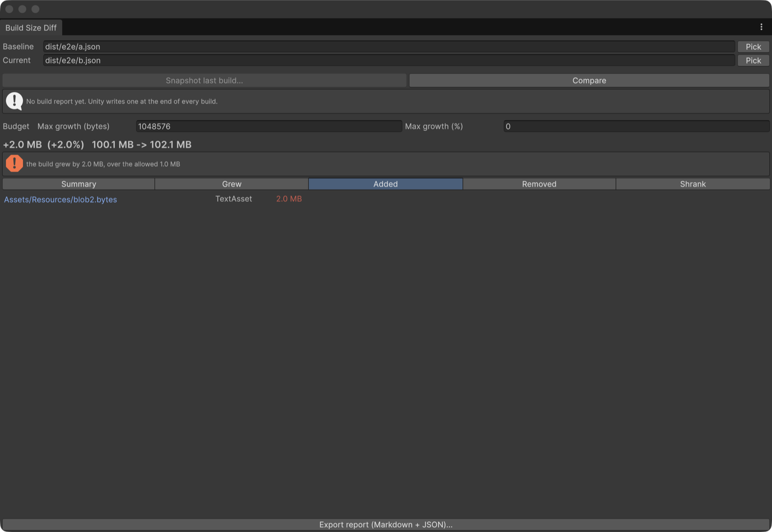Click the 'Max growth (%)' label
Viewport: 772px width, 532px height.
(x=434, y=126)
